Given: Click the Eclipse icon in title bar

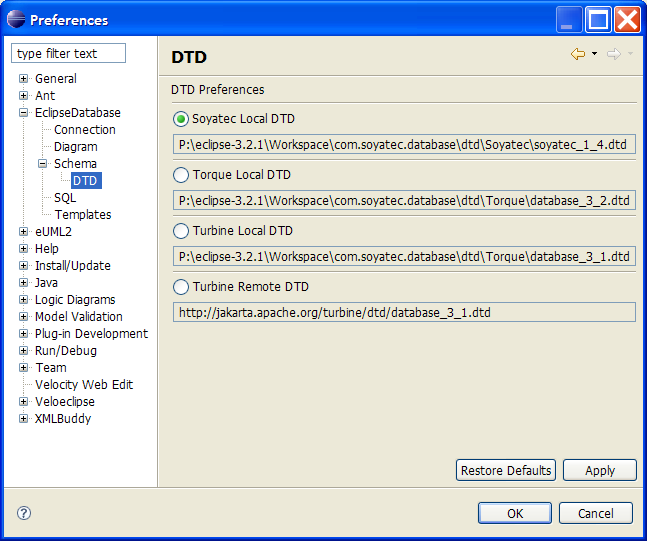Looking at the screenshot, I should (16, 19).
